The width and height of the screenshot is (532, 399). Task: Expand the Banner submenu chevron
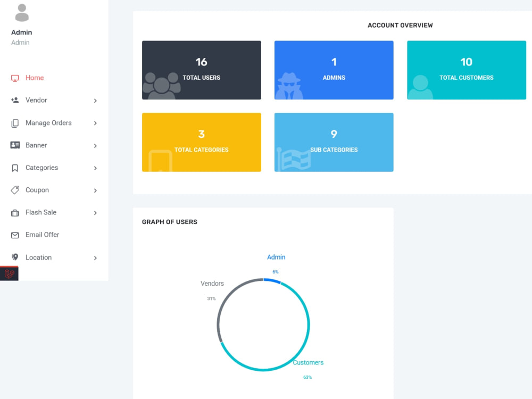click(95, 146)
